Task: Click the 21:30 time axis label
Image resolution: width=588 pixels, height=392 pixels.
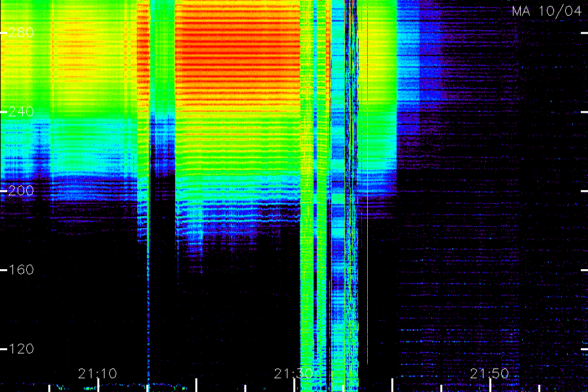Action: (x=293, y=374)
